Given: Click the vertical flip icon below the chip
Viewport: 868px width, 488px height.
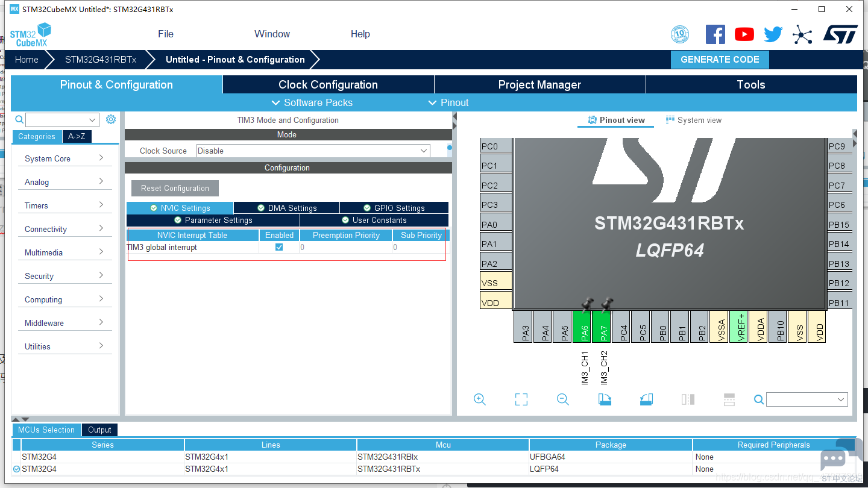Looking at the screenshot, I should point(729,399).
